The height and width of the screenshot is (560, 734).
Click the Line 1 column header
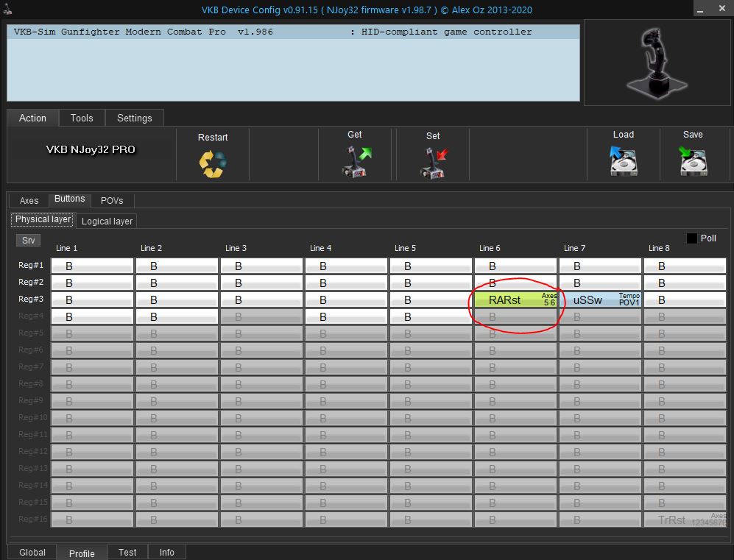(x=66, y=248)
